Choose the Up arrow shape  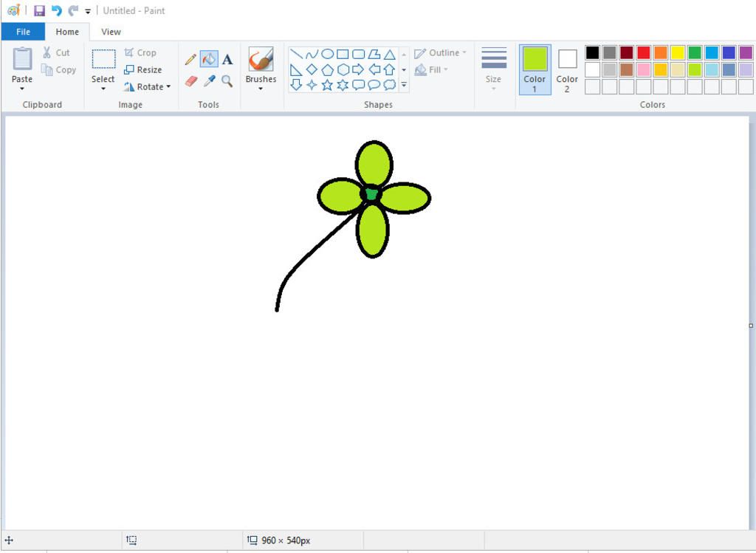point(390,70)
